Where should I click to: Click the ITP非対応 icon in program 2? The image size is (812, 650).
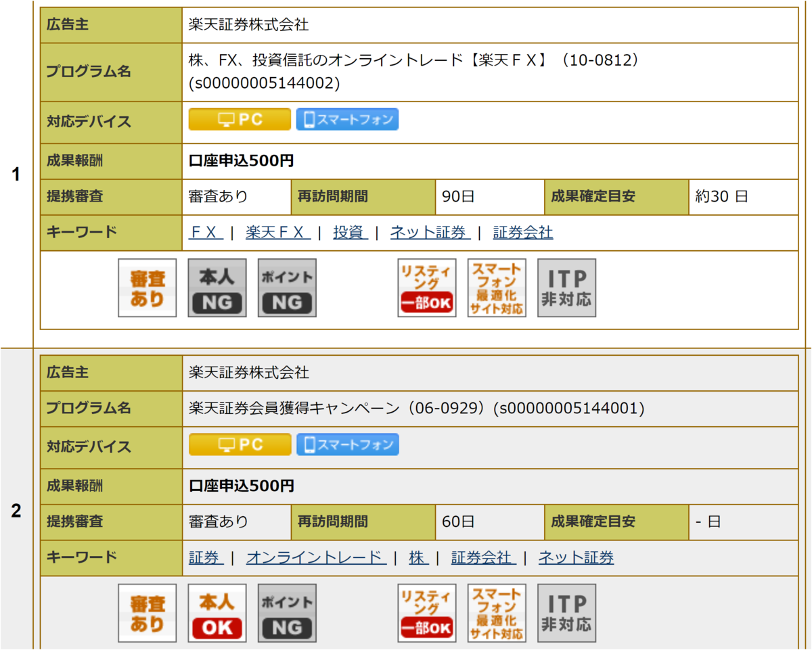pyautogui.click(x=567, y=613)
